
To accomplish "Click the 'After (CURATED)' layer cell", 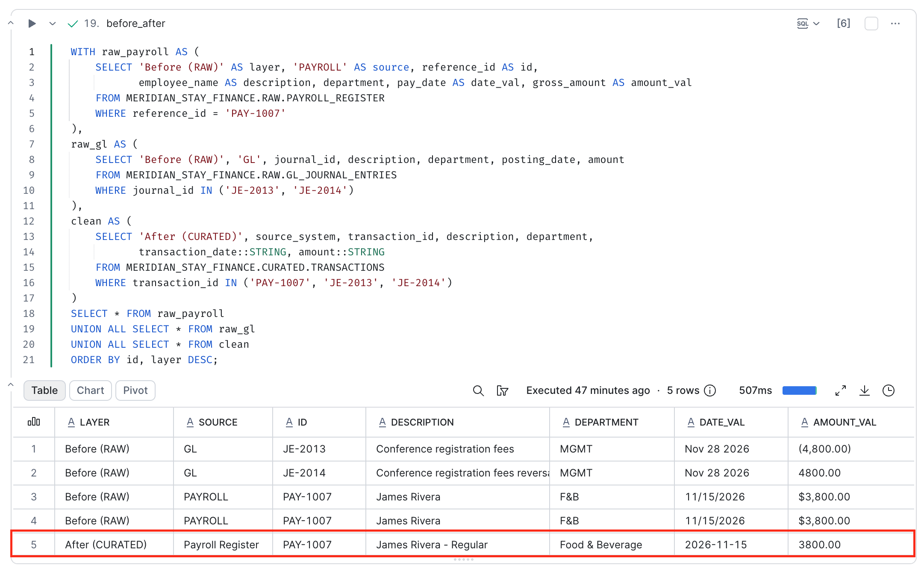I will 114,544.
